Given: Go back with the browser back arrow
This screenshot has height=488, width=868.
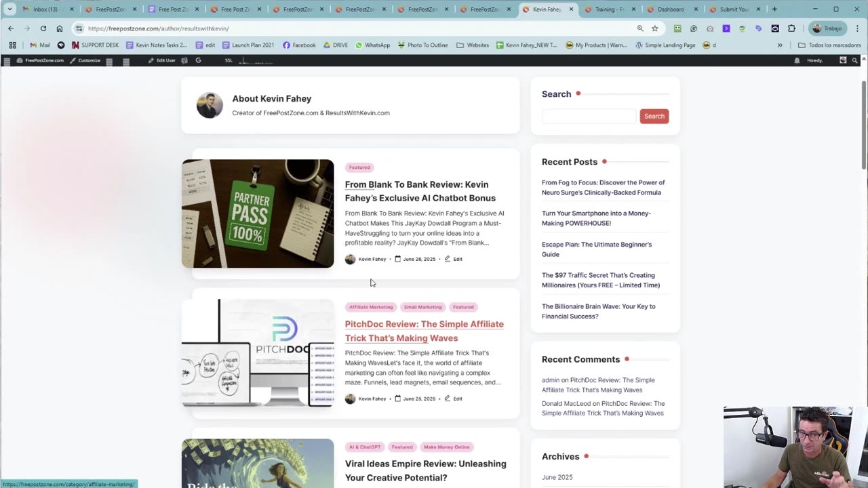Looking at the screenshot, I should (11, 28).
